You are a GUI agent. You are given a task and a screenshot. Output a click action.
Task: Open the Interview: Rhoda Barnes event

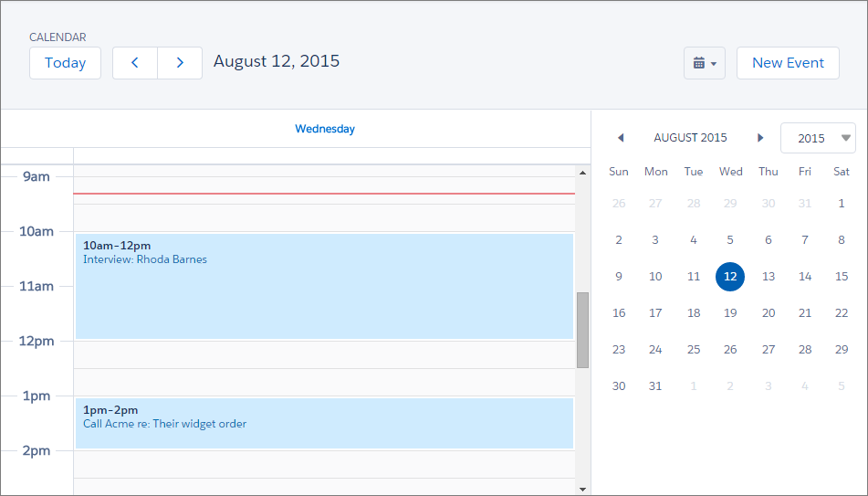click(324, 286)
